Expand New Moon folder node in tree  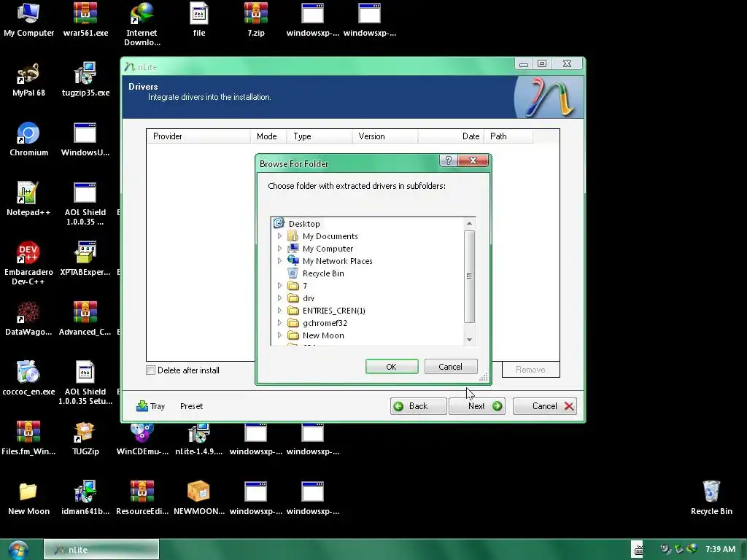279,335
